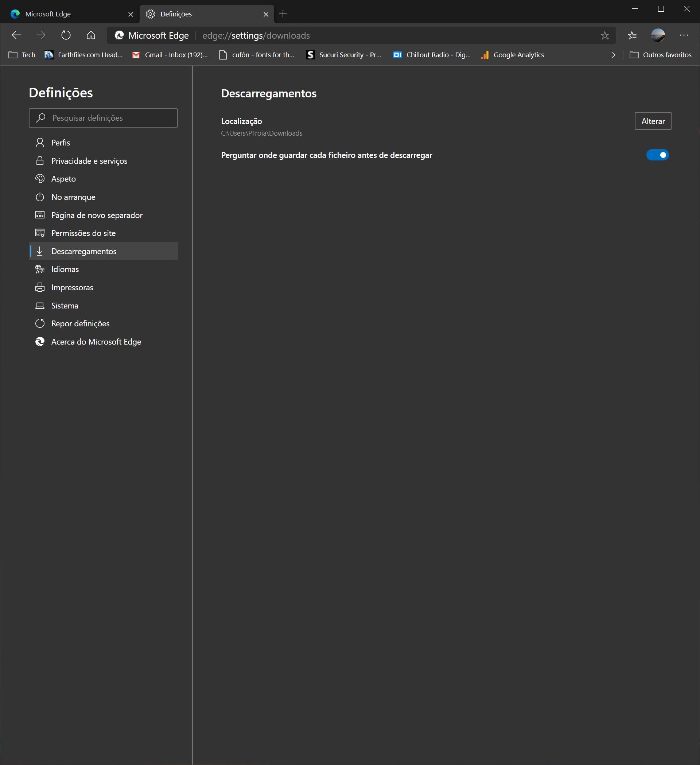Expand hidden bookmarks chevron
This screenshot has width=700, height=765.
613,55
